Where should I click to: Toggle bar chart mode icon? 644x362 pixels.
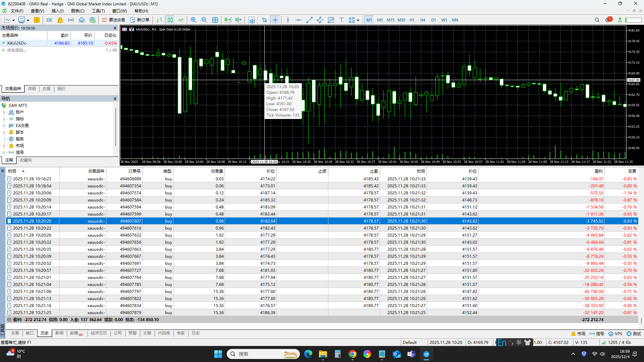tap(160, 20)
